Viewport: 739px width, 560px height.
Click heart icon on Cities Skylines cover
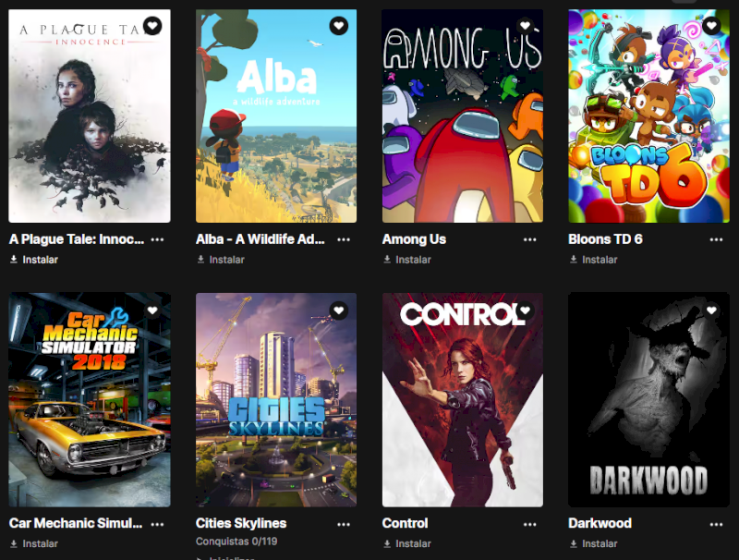pyautogui.click(x=338, y=310)
